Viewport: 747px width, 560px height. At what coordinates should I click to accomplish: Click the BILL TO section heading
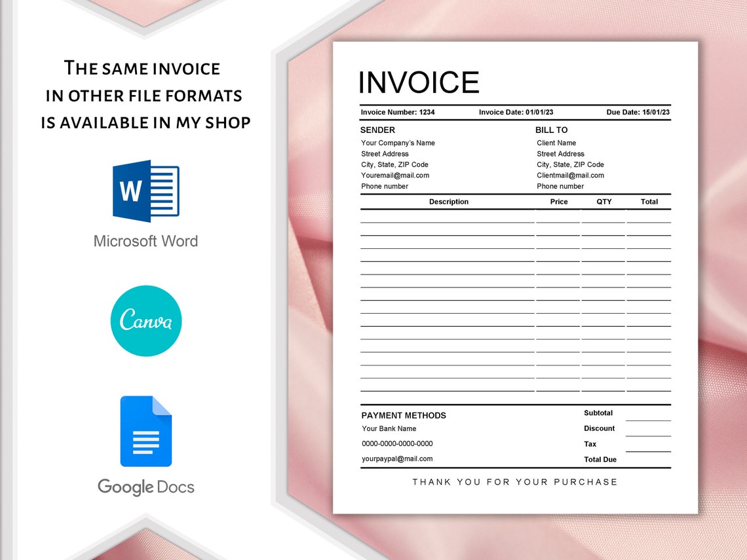click(x=551, y=130)
